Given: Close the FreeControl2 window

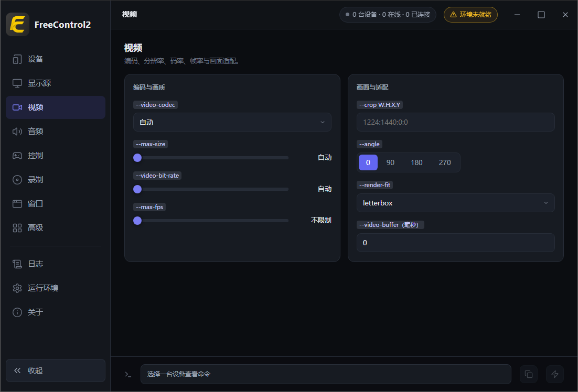Looking at the screenshot, I should 565,15.
